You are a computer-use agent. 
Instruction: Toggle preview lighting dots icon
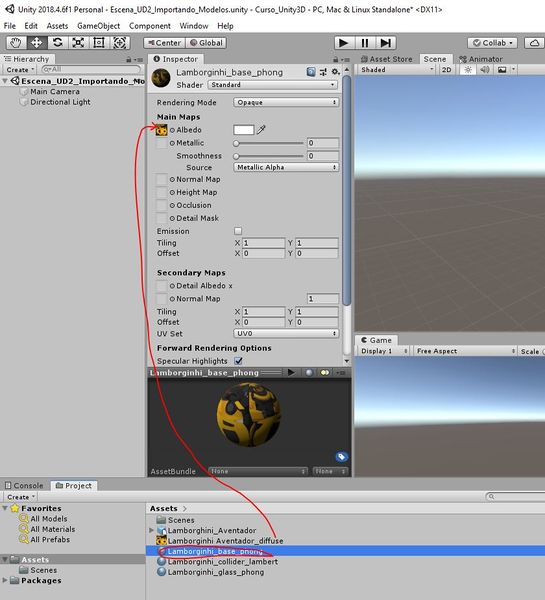pyautogui.click(x=325, y=372)
